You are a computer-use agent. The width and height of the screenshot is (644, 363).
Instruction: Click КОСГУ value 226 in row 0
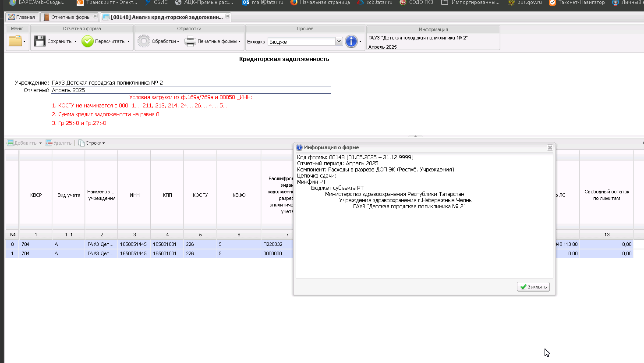200,244
